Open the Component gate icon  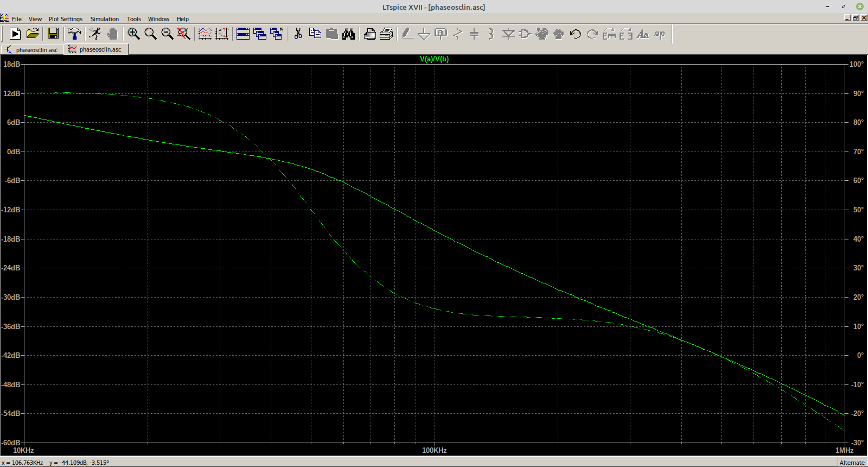click(x=525, y=34)
